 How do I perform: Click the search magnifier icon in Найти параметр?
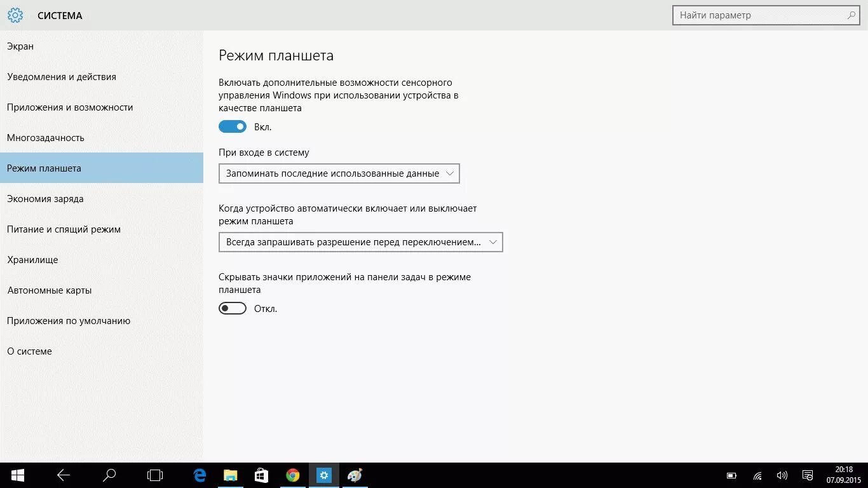851,15
